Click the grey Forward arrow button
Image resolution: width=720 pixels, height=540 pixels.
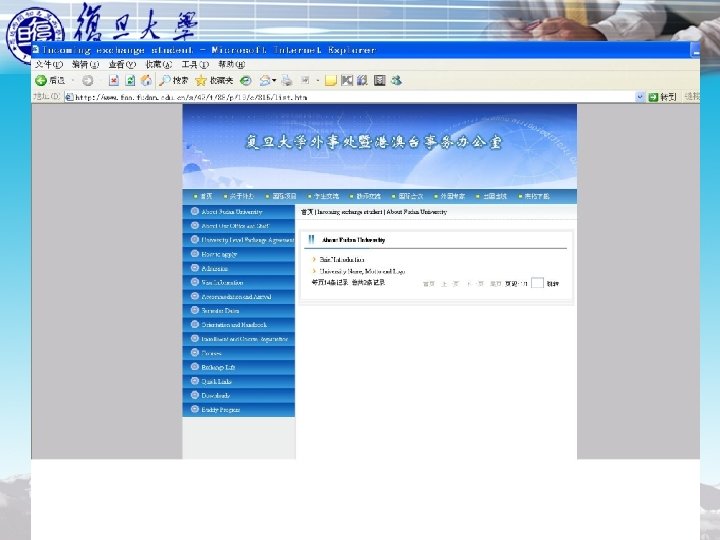[x=87, y=81]
